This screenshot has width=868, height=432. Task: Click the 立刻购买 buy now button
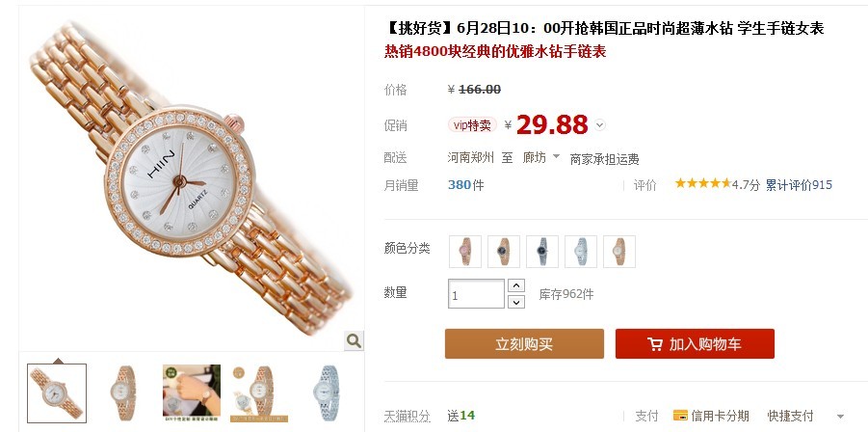524,344
